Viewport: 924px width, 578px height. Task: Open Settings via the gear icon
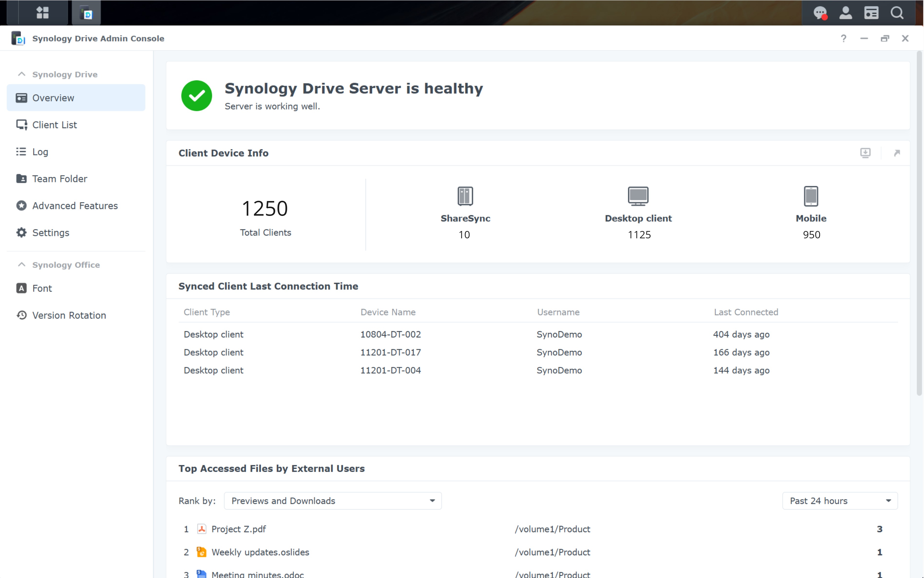[x=21, y=232]
